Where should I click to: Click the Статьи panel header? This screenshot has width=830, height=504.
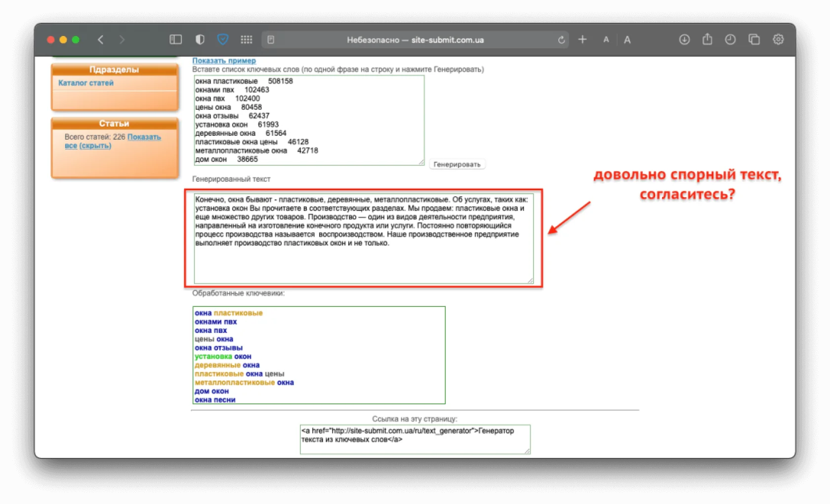[x=115, y=124]
